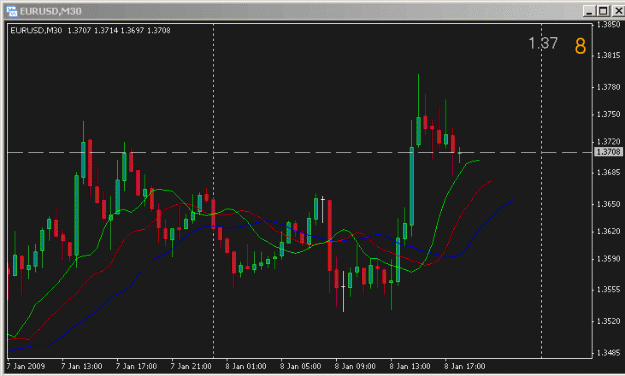Click the 1.3685 price scale label

pos(608,172)
